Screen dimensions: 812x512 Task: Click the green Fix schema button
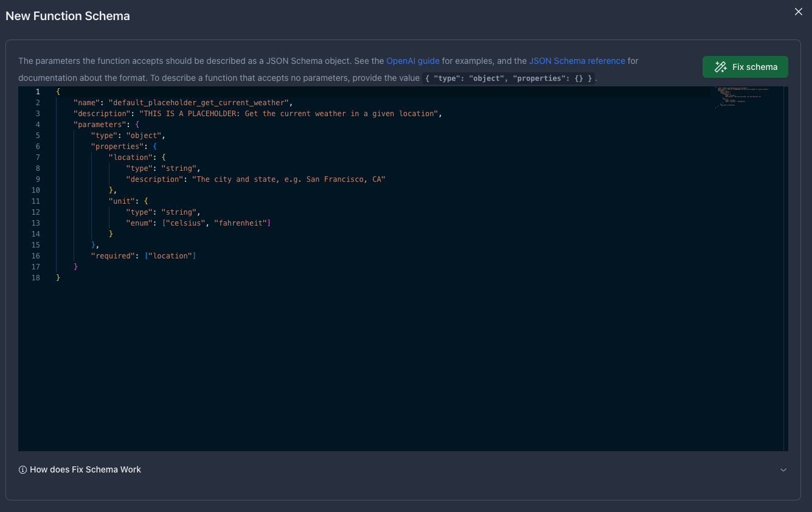click(745, 66)
